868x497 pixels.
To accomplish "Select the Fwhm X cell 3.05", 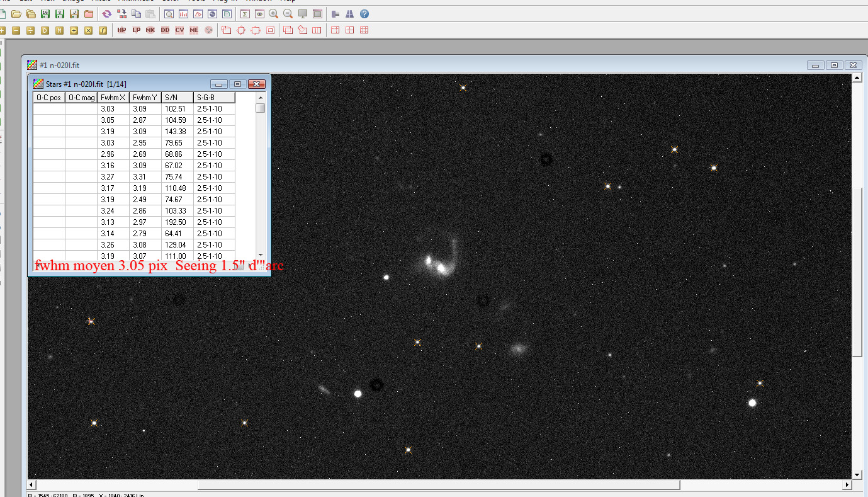I will point(114,120).
